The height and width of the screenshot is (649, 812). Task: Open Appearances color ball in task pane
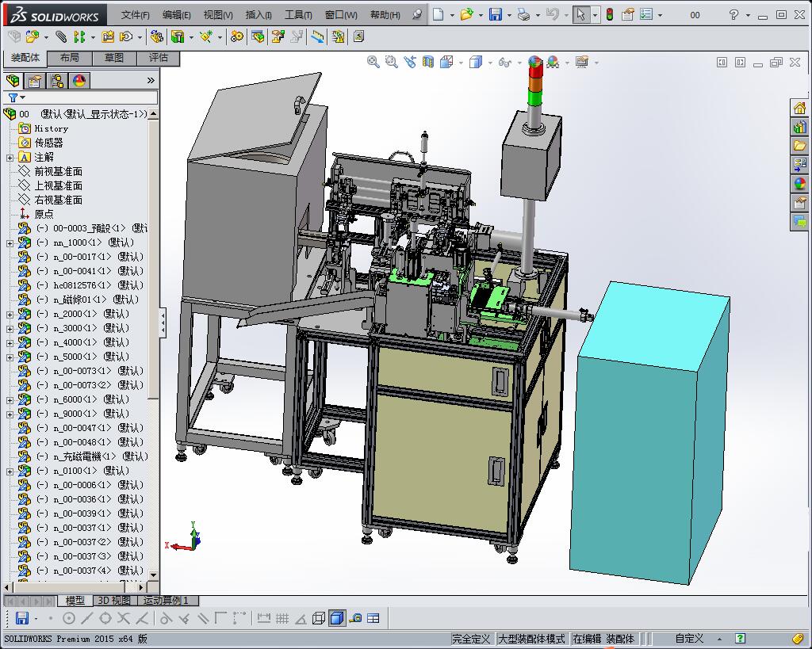pos(799,183)
